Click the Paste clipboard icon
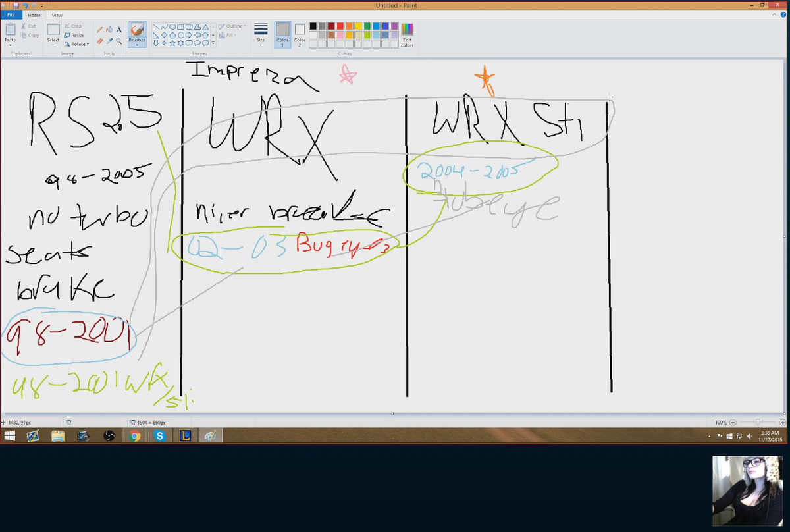Screen dimensions: 790x532 [10, 30]
